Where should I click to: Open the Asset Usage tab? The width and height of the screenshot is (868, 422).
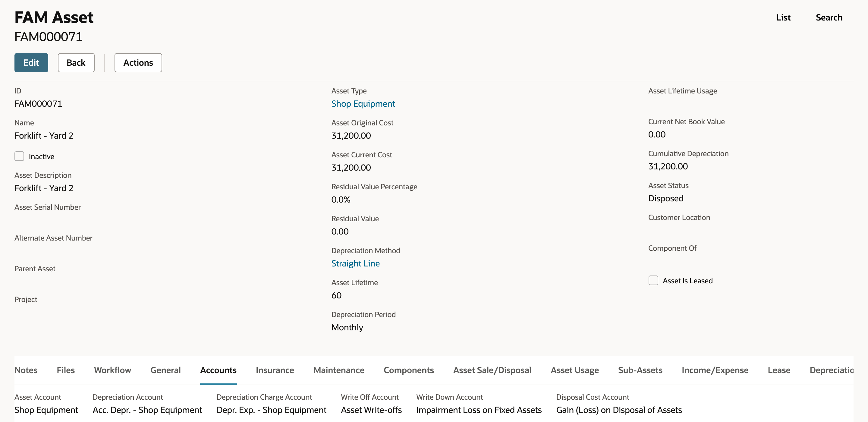574,370
